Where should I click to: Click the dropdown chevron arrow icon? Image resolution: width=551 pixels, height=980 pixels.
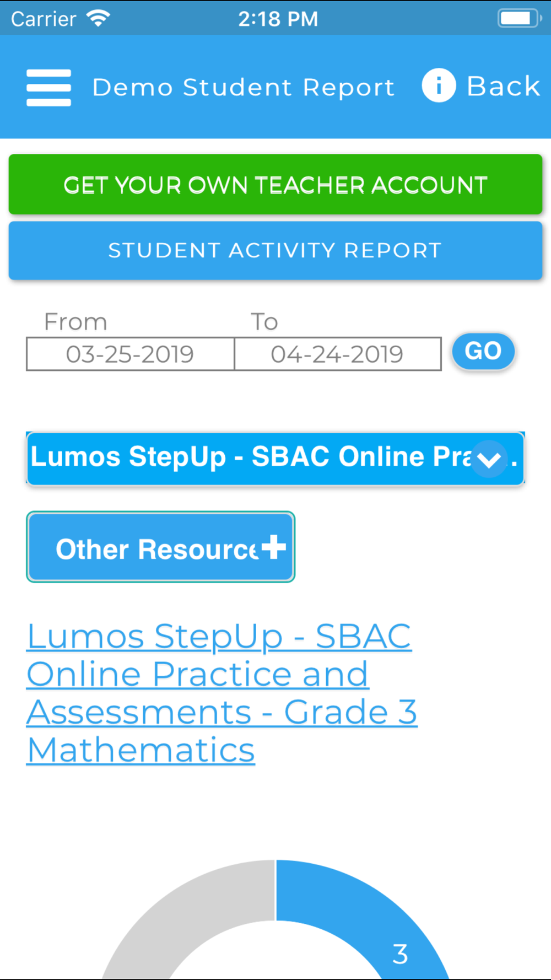(x=489, y=459)
